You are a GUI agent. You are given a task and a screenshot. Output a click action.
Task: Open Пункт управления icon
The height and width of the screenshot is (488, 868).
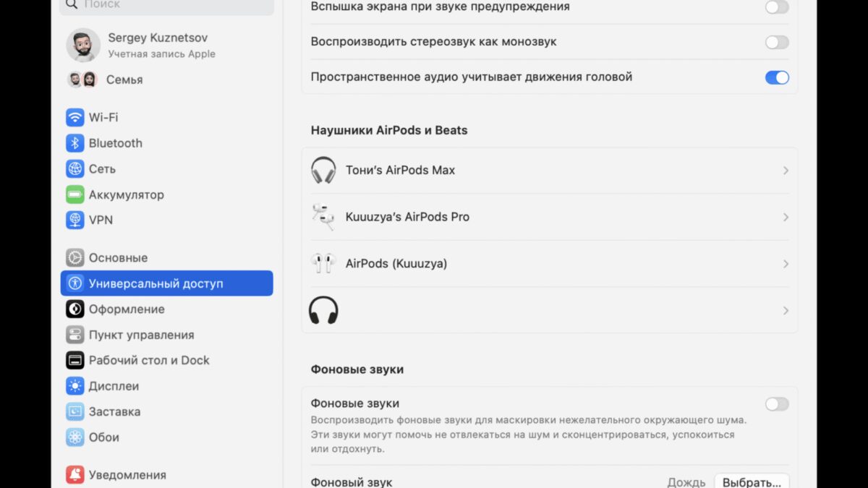75,335
